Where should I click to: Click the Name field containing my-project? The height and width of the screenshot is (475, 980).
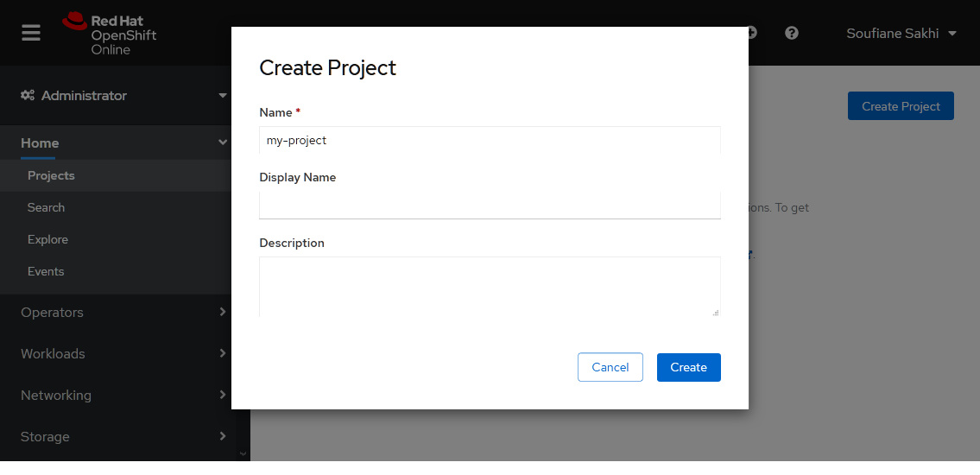490,140
